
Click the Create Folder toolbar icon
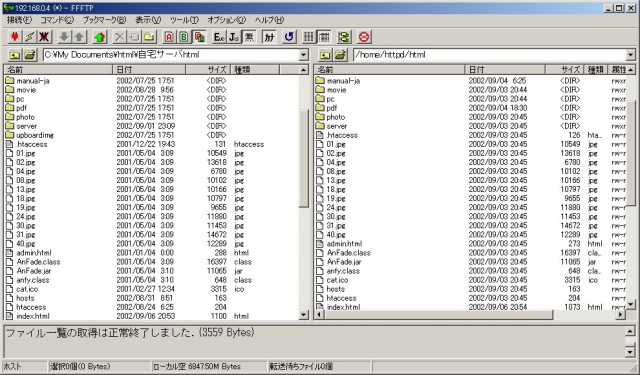[x=149, y=37]
